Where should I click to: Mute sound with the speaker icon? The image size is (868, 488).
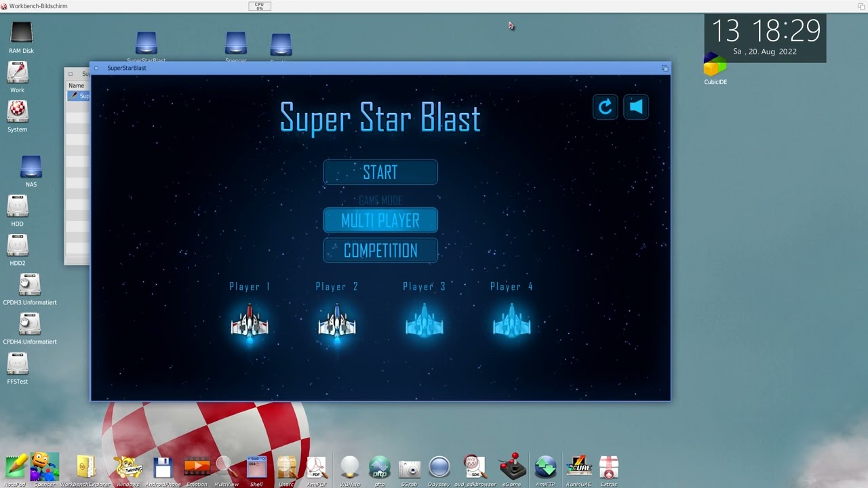point(636,106)
